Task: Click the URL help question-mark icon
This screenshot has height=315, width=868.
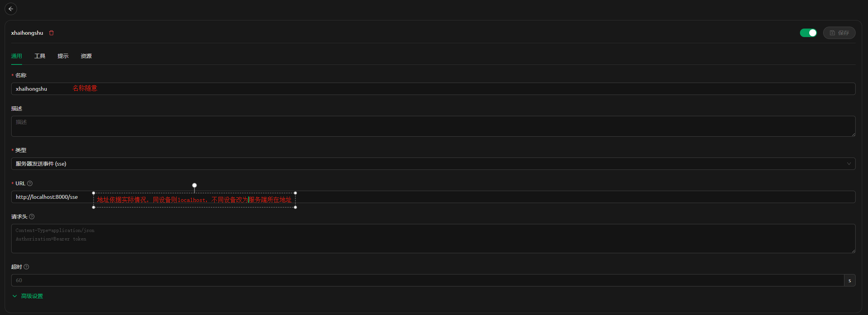Action: (x=30, y=183)
